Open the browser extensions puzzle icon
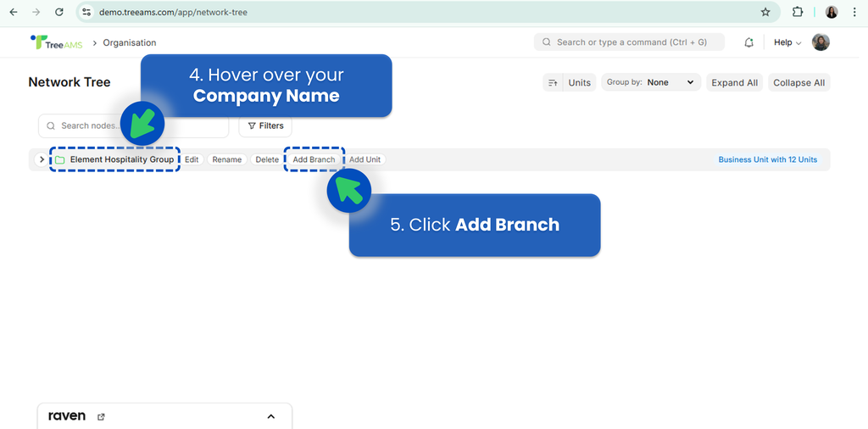 pyautogui.click(x=798, y=12)
